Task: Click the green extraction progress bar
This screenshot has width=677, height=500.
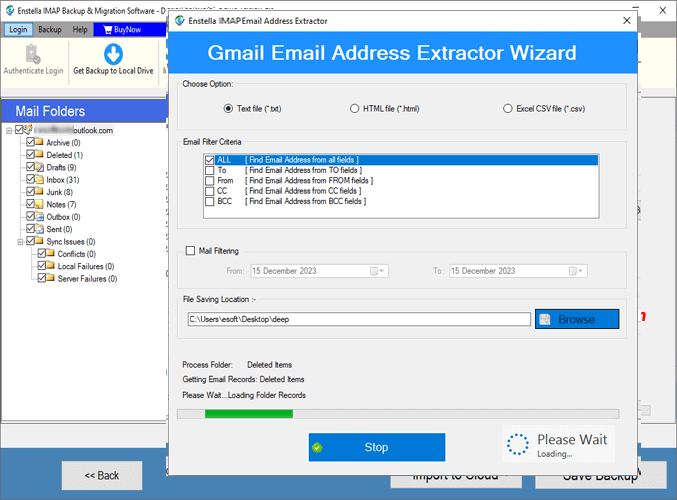Action: point(249,414)
